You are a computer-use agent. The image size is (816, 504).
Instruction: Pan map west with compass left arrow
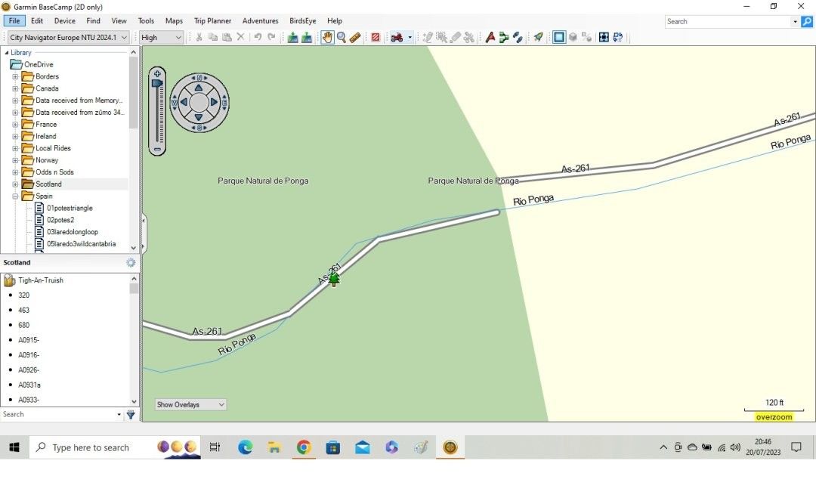click(184, 103)
